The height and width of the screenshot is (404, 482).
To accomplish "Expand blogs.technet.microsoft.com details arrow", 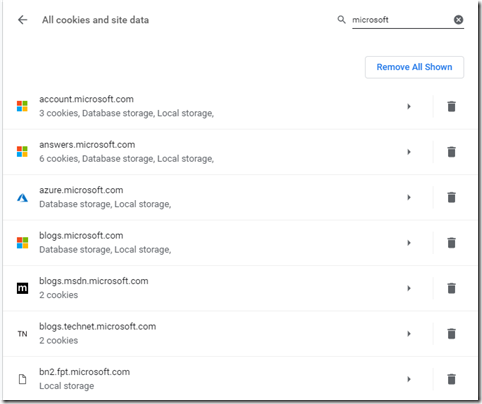I will (409, 334).
